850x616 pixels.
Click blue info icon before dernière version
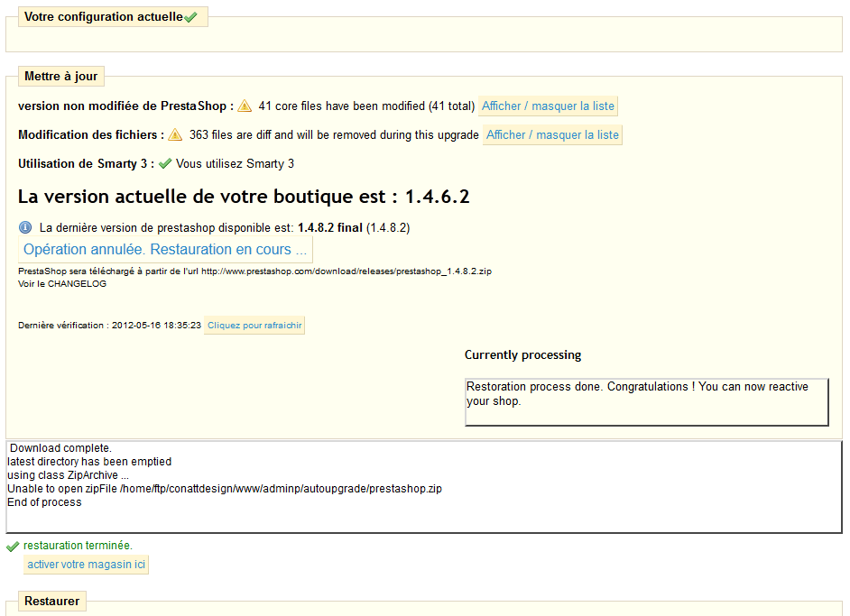point(25,227)
